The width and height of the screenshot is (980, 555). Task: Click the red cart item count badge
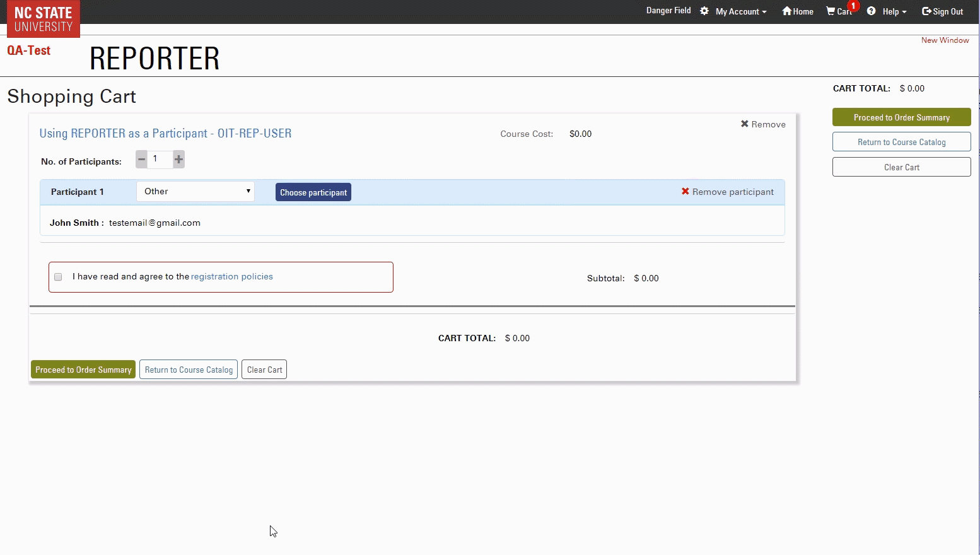click(x=853, y=6)
